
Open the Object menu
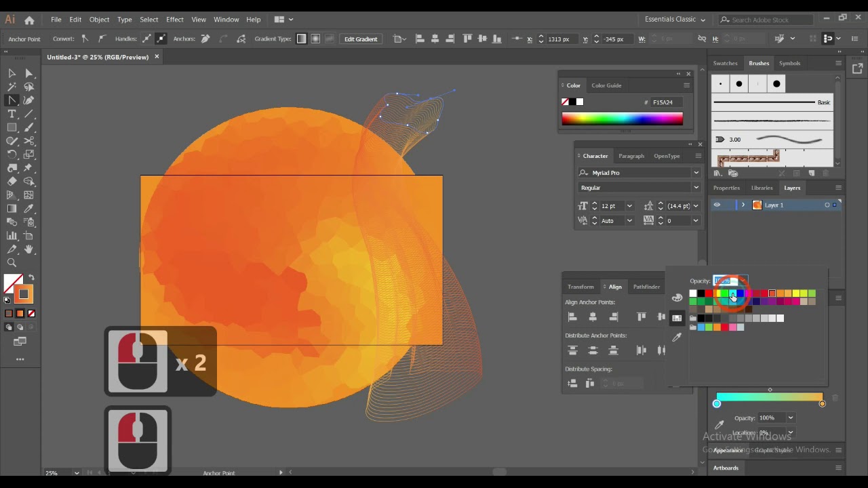click(99, 20)
